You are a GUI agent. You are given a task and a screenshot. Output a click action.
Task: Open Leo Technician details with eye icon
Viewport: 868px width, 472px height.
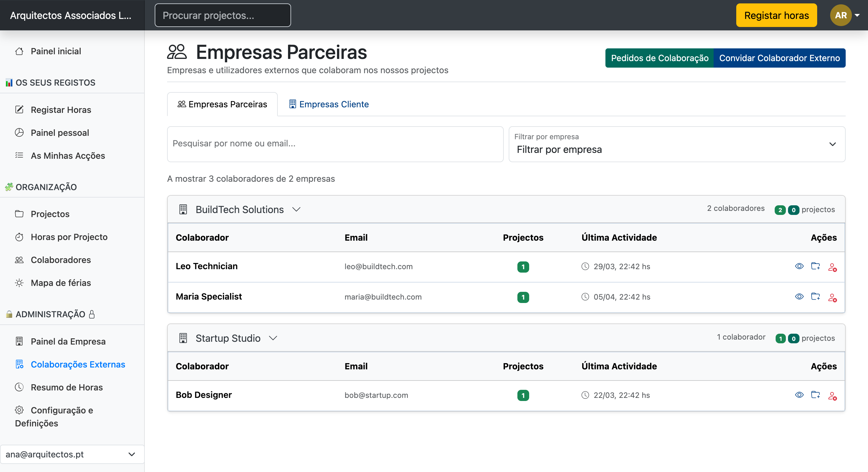(799, 266)
